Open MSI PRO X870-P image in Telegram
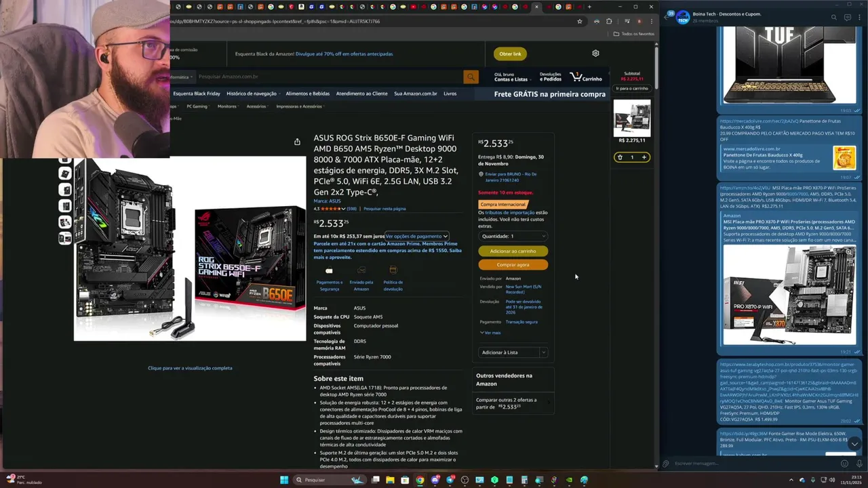Viewport: 868px width, 488px height. click(789, 295)
